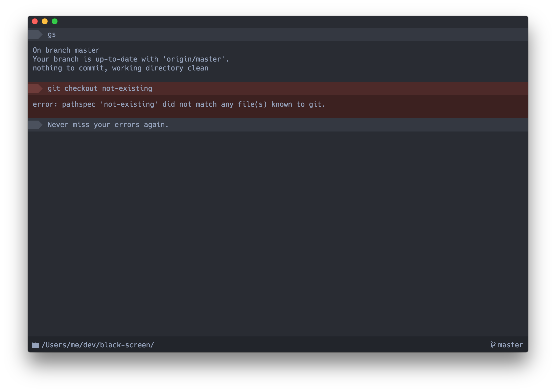Click the 'On branch master' output line

(66, 50)
